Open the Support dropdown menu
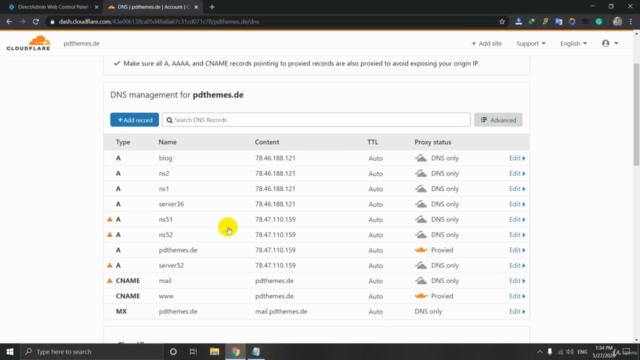The height and width of the screenshot is (360, 640). click(531, 43)
